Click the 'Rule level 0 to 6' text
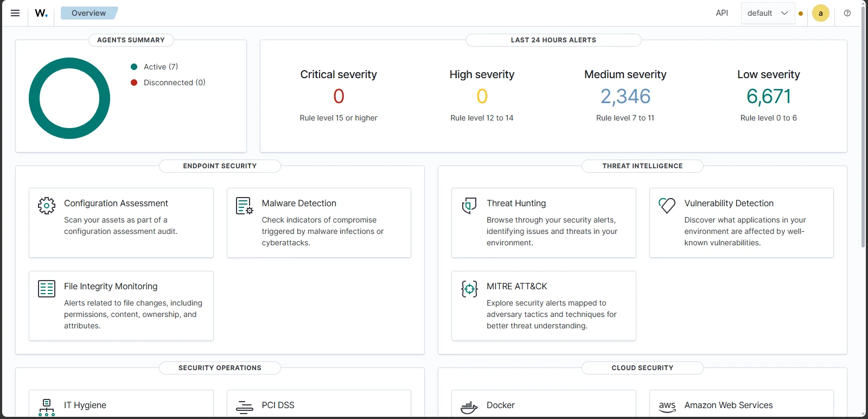Screen dimensions: 868x419 pyautogui.click(x=769, y=118)
